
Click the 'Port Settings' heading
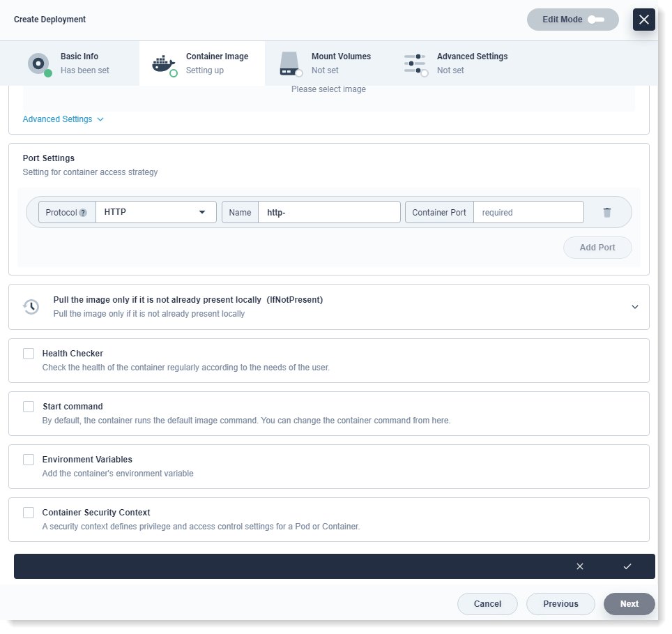pyautogui.click(x=48, y=158)
